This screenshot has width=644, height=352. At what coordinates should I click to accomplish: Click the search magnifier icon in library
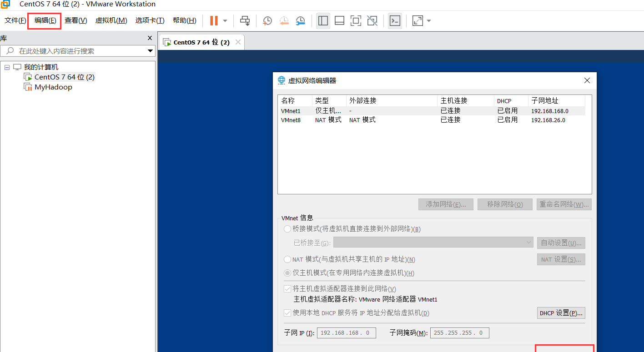(10, 51)
